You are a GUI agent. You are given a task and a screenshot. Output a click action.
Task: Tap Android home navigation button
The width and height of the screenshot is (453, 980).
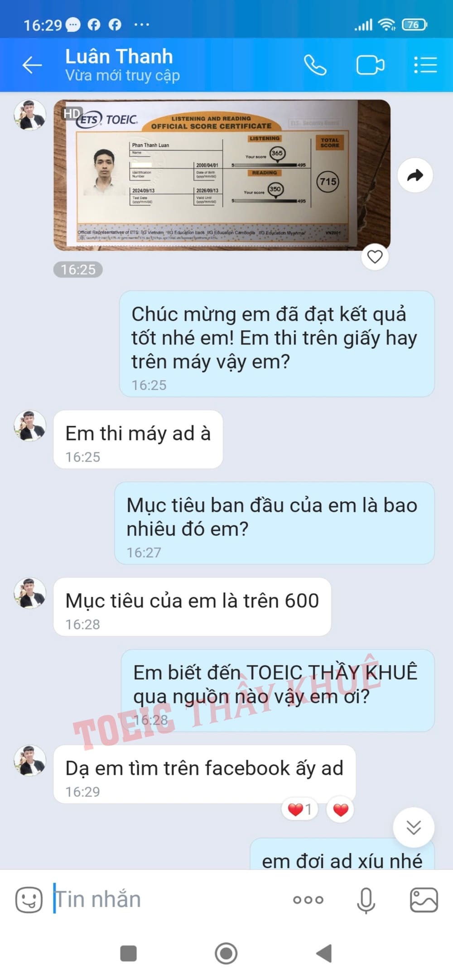coord(226,953)
